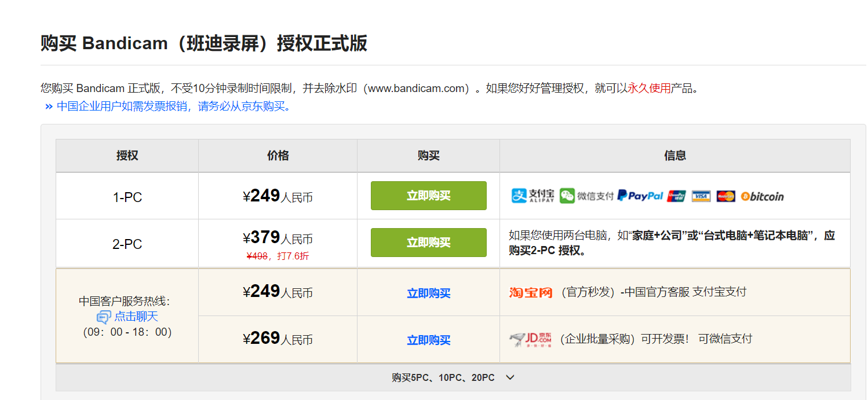
Task: Click the chat bubble icon beside 点击聊天
Action: click(104, 317)
